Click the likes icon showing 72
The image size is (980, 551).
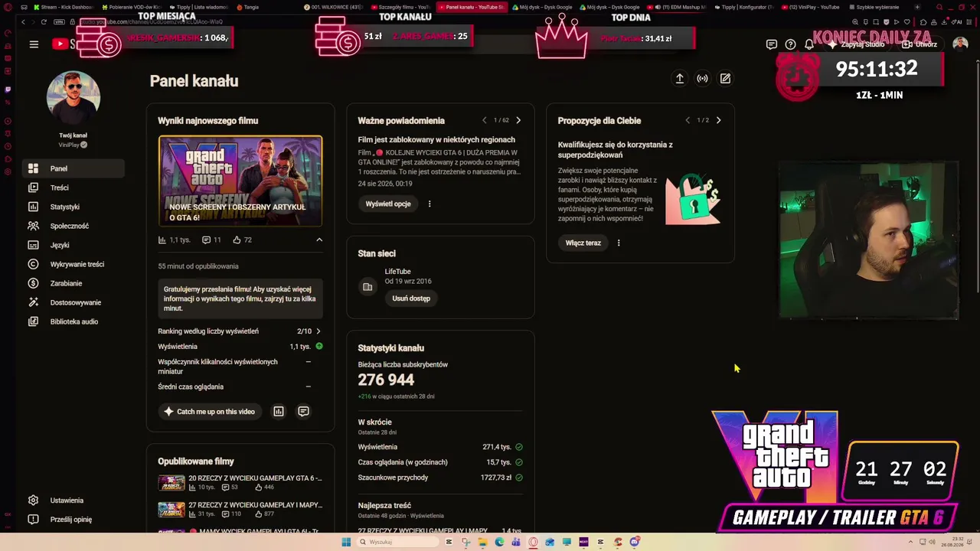pos(237,240)
